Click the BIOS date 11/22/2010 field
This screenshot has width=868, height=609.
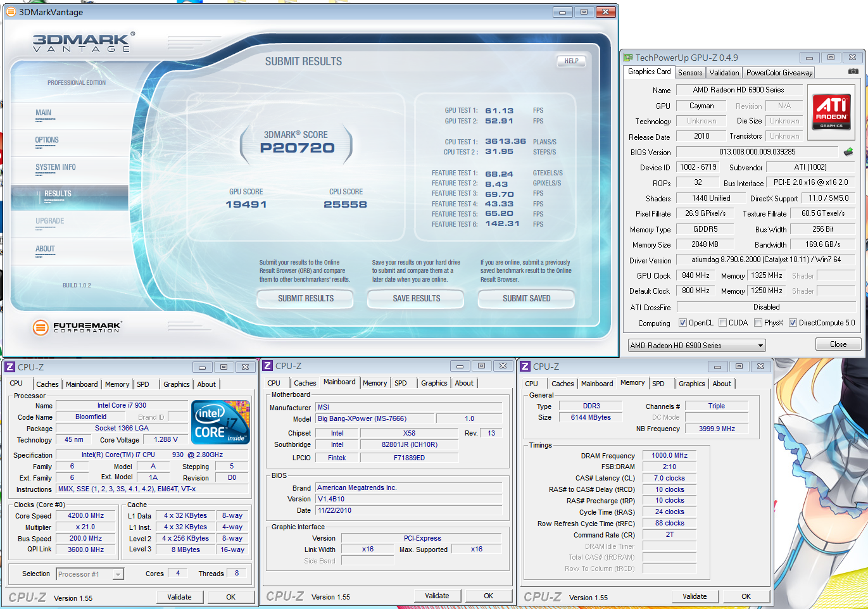[409, 510]
